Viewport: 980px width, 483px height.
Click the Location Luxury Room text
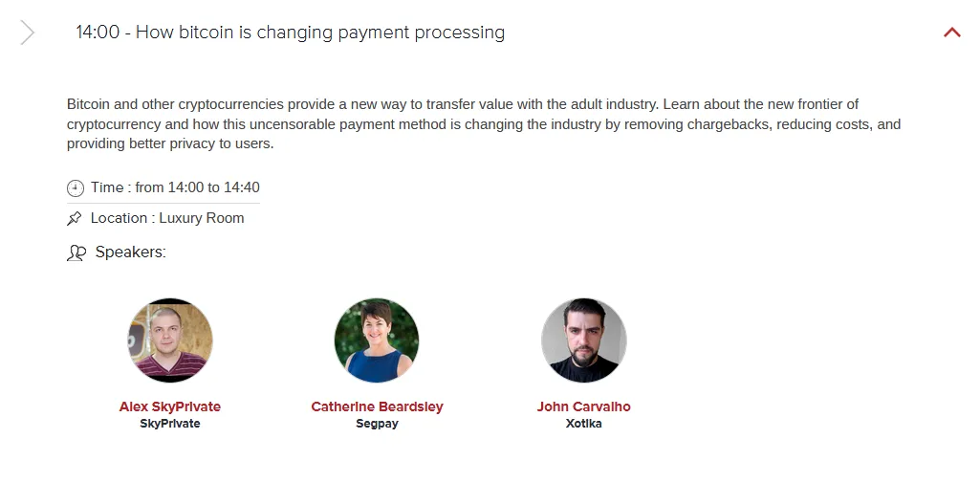point(167,218)
